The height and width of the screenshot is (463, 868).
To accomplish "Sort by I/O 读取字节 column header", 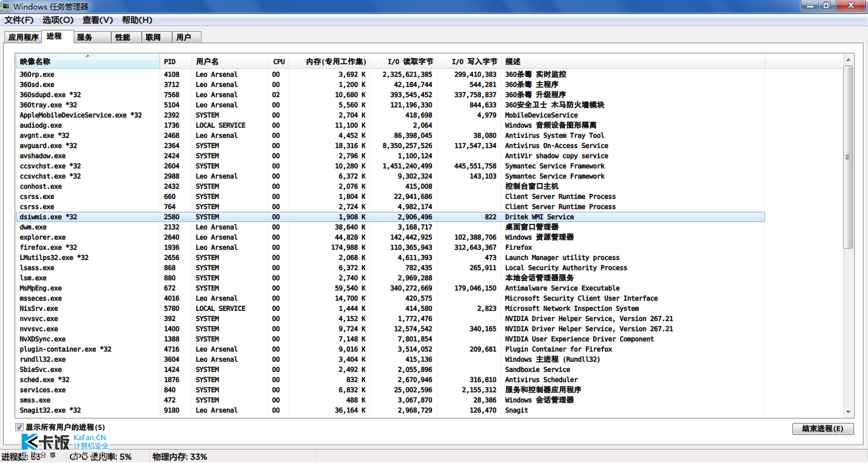I will 403,62.
